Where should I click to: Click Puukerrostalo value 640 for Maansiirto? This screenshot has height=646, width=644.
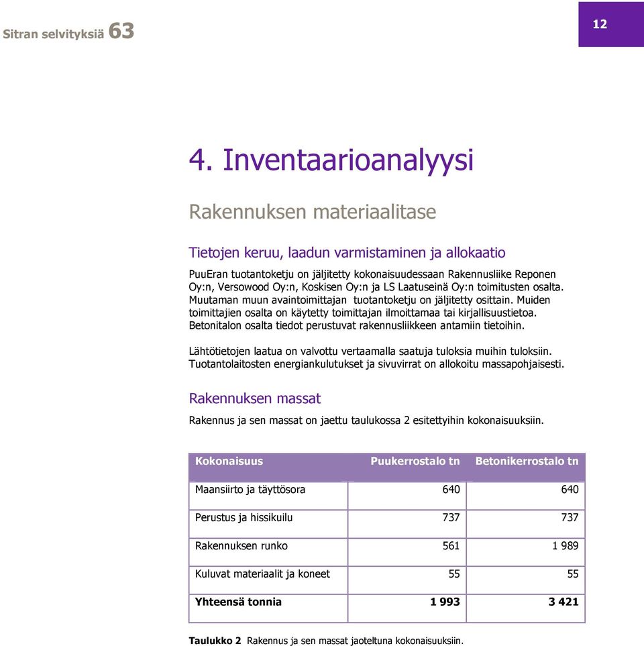pos(451,490)
